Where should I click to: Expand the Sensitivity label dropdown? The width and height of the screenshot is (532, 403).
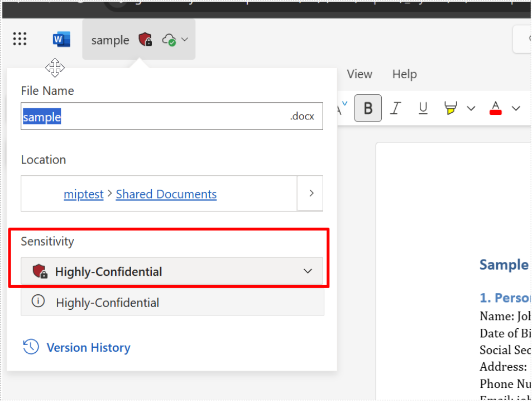(x=308, y=271)
